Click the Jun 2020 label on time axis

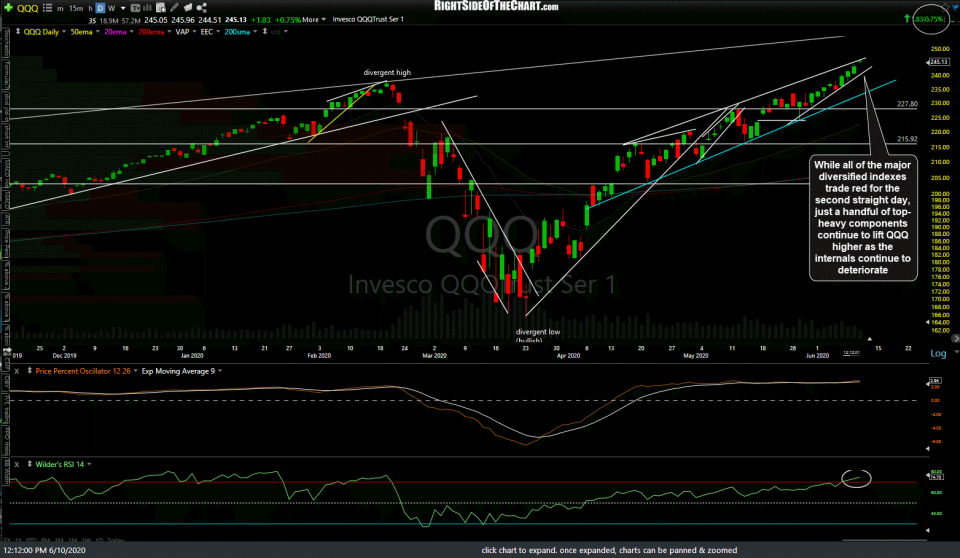(817, 355)
